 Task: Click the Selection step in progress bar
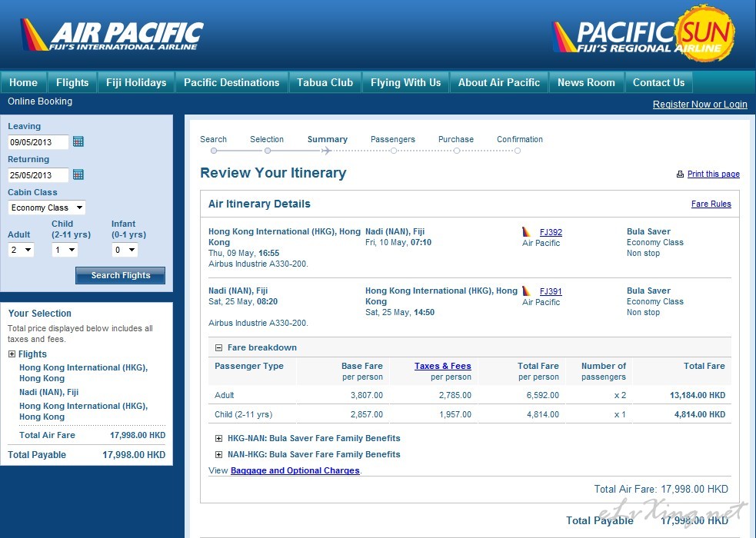(267, 144)
